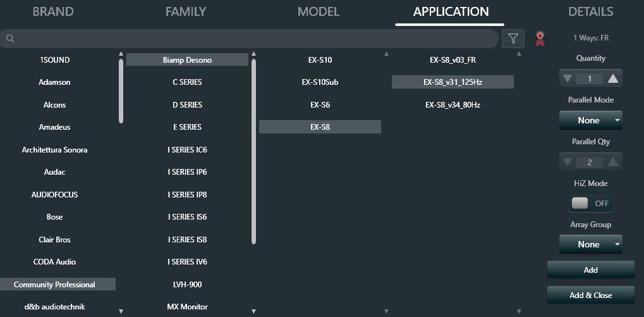Image resolution: width=644 pixels, height=317 pixels.
Task: Select Clair Bros brand
Action: (54, 239)
